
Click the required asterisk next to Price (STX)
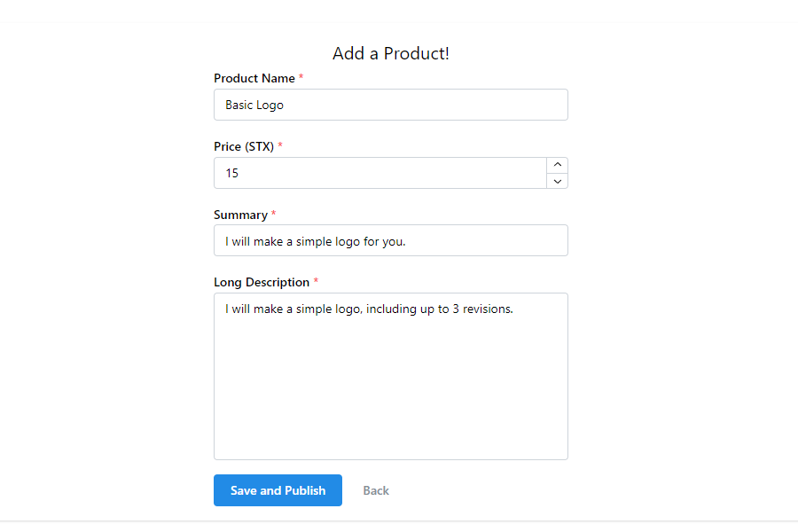tap(280, 146)
